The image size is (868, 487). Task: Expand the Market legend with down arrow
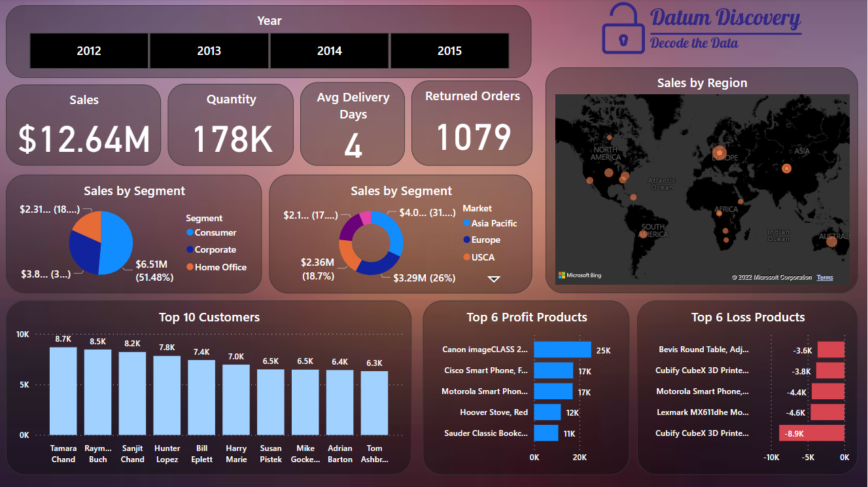coord(494,279)
